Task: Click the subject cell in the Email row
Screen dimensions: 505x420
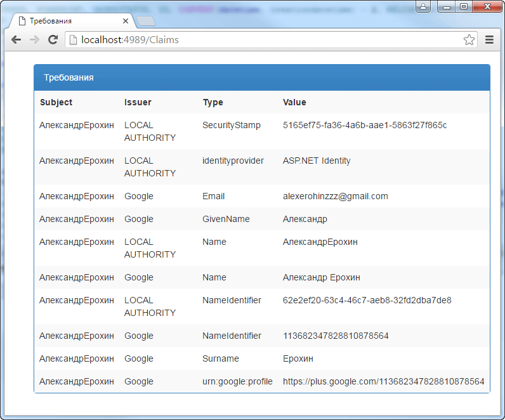Action: [x=77, y=196]
